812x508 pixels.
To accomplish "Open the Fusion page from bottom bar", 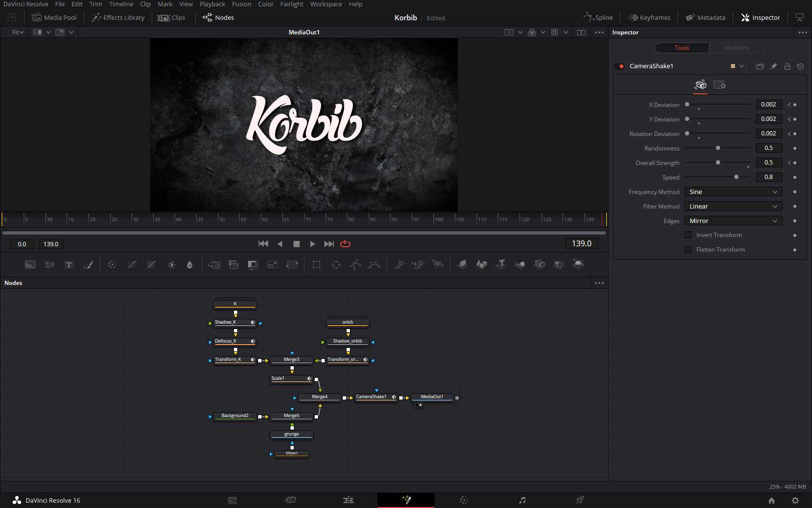I will pos(406,500).
